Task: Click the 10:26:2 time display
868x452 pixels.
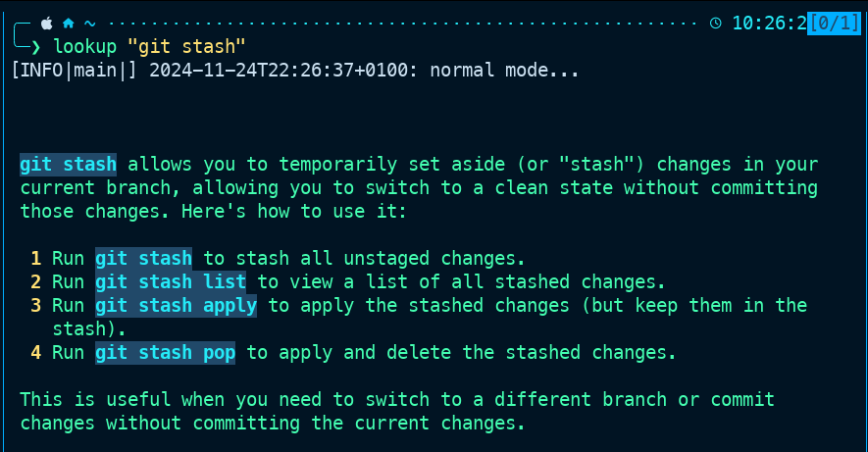Action: (768, 23)
